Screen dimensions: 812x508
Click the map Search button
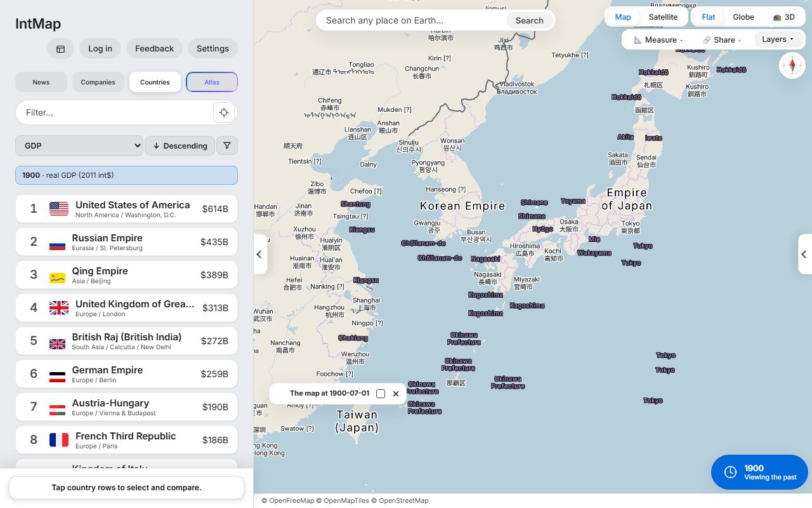pyautogui.click(x=529, y=20)
